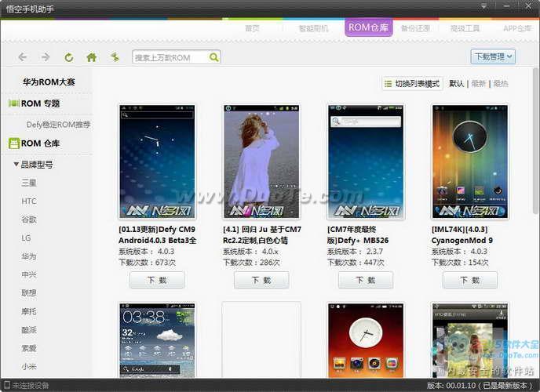Open Defy+ MB526 ROM thumbnail
This screenshot has width=540, height=392.
[x=366, y=162]
